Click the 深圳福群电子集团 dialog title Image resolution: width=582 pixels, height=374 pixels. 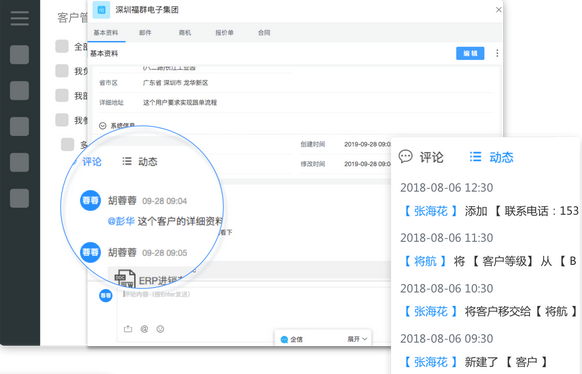click(x=147, y=10)
